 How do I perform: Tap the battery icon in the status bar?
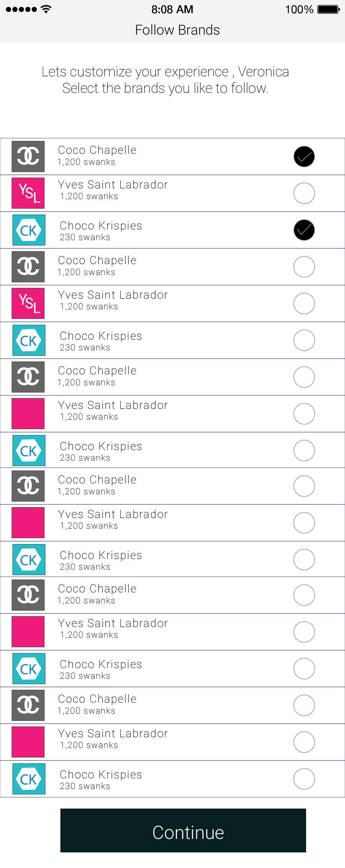click(328, 9)
